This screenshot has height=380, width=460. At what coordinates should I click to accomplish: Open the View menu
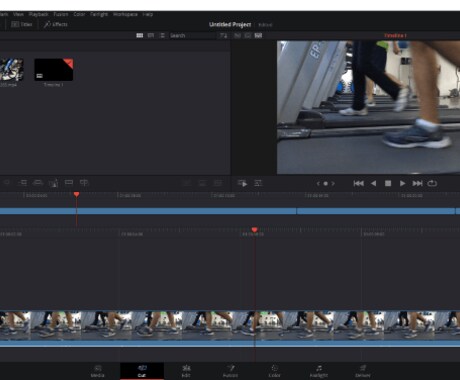click(18, 14)
